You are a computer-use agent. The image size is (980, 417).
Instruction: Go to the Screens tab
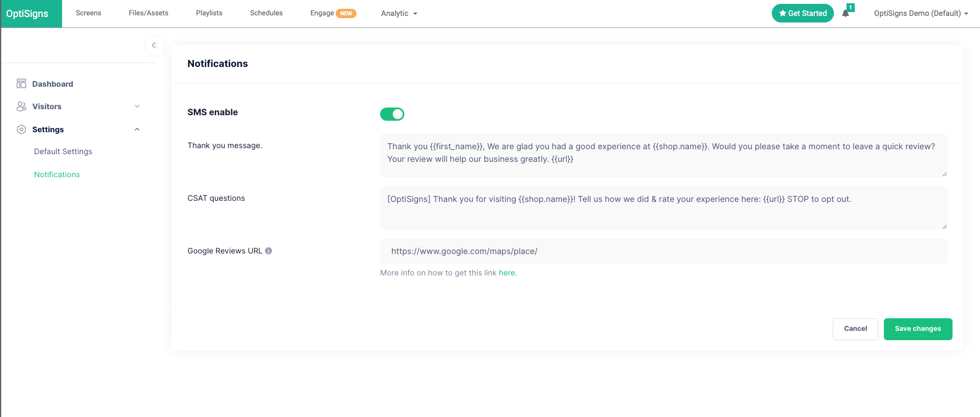pos(88,13)
